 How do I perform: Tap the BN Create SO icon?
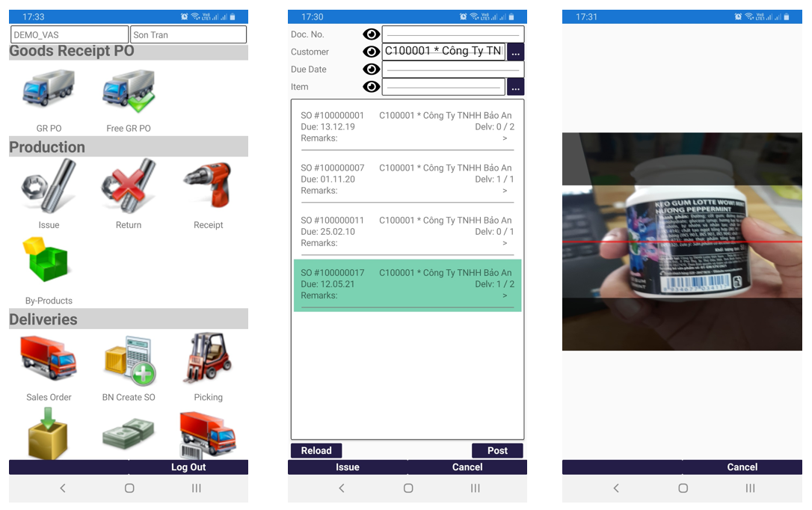tap(128, 359)
